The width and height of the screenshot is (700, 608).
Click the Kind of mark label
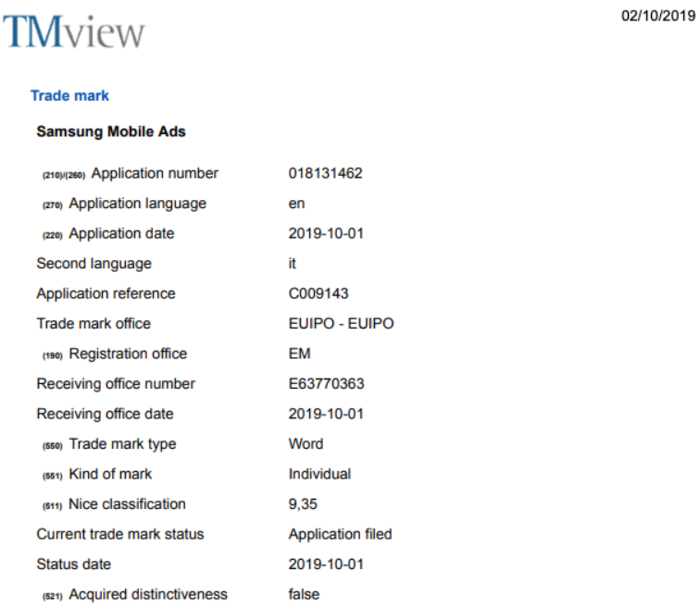110,474
